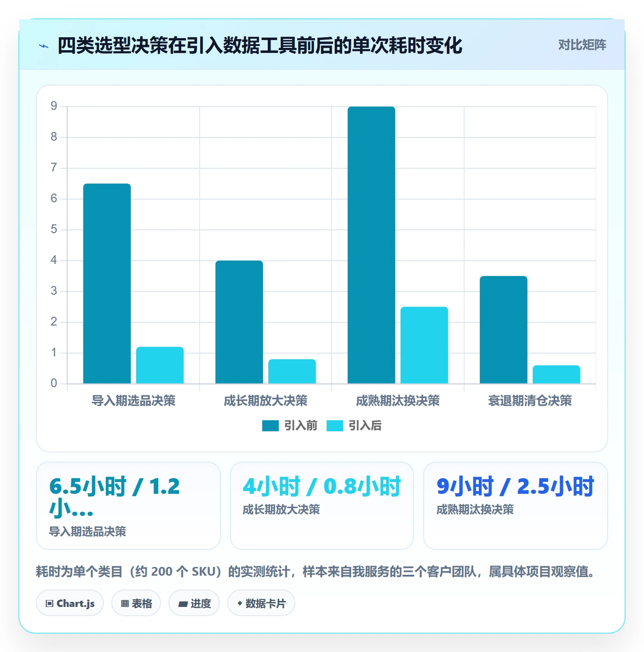Click the 引入前 bar for 导入期选品决策
This screenshot has width=644, height=652.
[x=107, y=284]
